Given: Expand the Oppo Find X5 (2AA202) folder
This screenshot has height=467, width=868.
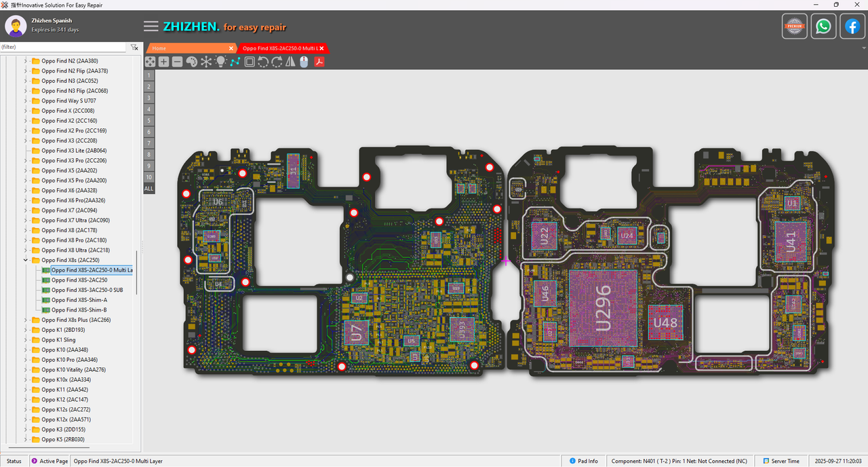Looking at the screenshot, I should click(26, 170).
